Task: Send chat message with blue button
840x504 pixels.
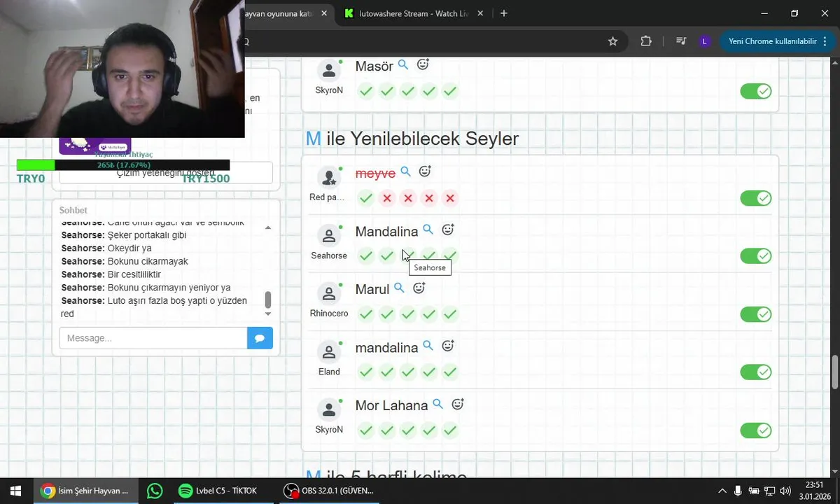Action: click(x=260, y=338)
